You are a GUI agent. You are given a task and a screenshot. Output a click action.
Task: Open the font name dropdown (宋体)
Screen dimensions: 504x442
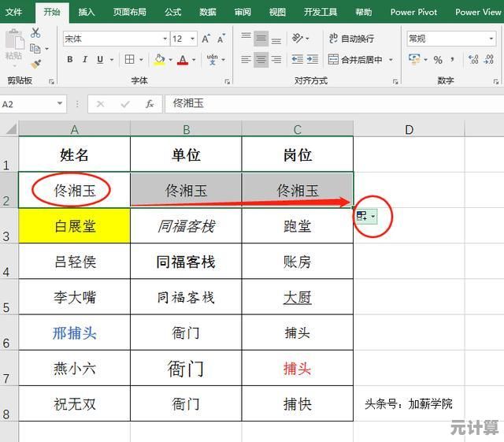tap(165, 39)
